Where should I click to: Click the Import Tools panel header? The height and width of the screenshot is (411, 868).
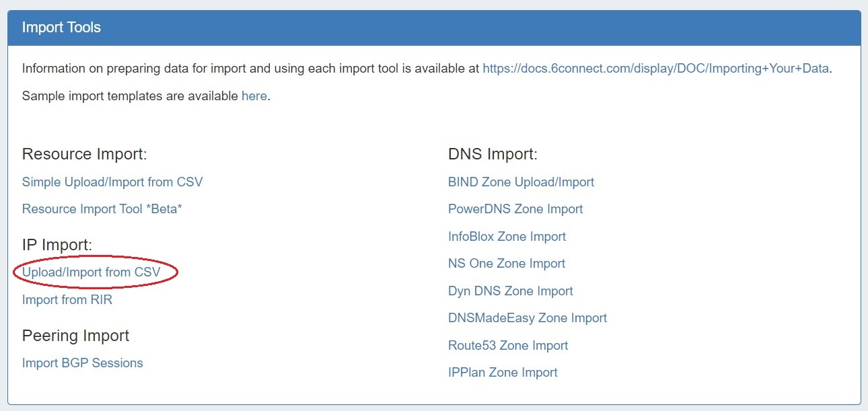pyautogui.click(x=434, y=28)
